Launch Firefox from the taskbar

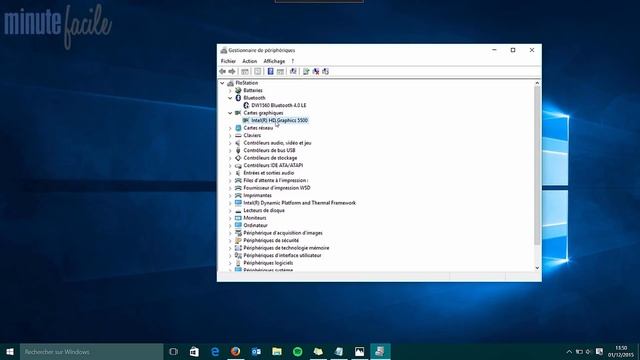click(236, 351)
